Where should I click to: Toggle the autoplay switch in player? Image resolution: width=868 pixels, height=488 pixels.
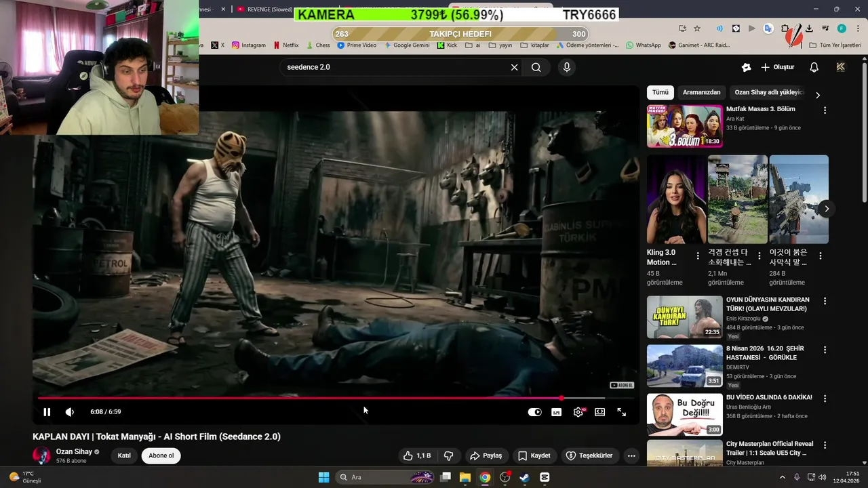coord(534,412)
